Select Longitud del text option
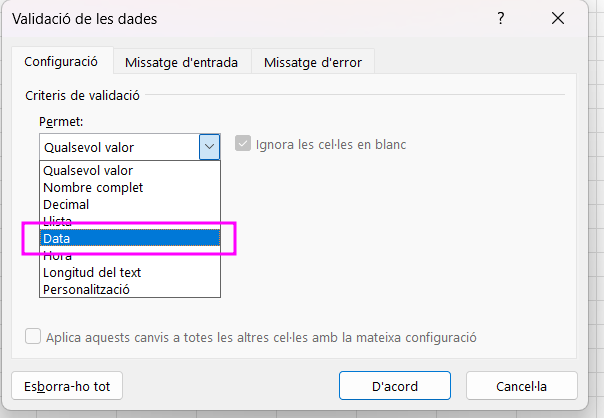Viewport: 604px width, 418px height. (x=130, y=272)
